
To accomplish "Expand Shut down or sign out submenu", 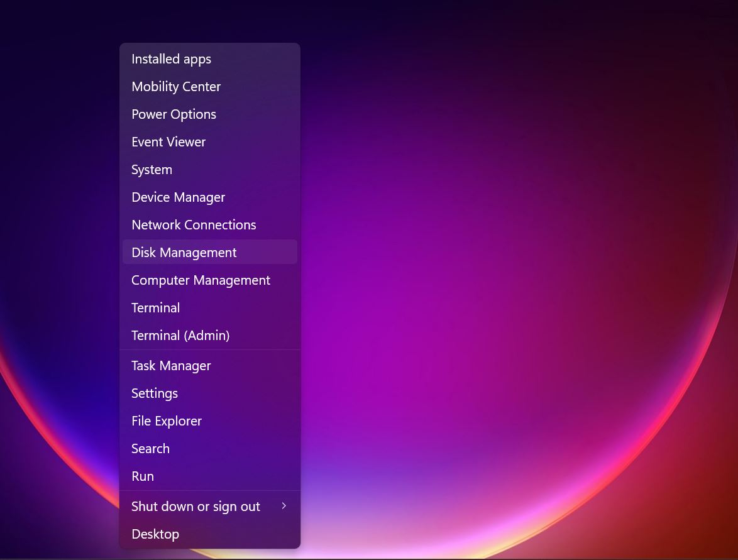I will tap(209, 507).
